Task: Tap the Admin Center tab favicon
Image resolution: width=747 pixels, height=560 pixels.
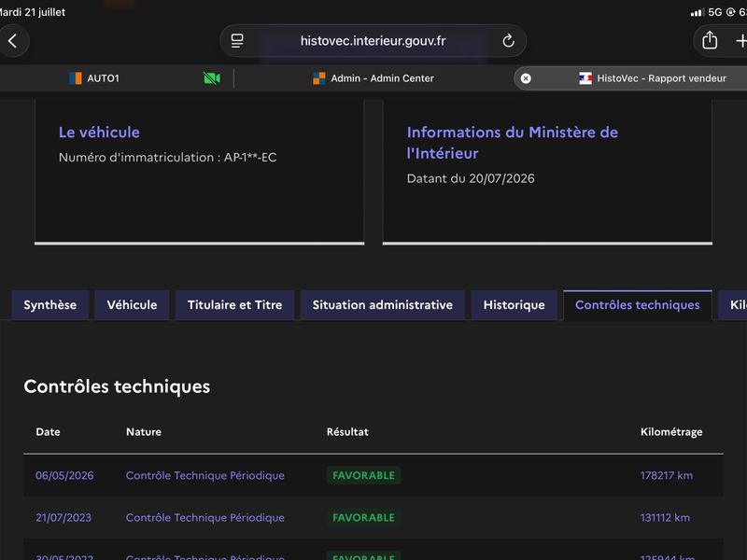Action: point(318,78)
